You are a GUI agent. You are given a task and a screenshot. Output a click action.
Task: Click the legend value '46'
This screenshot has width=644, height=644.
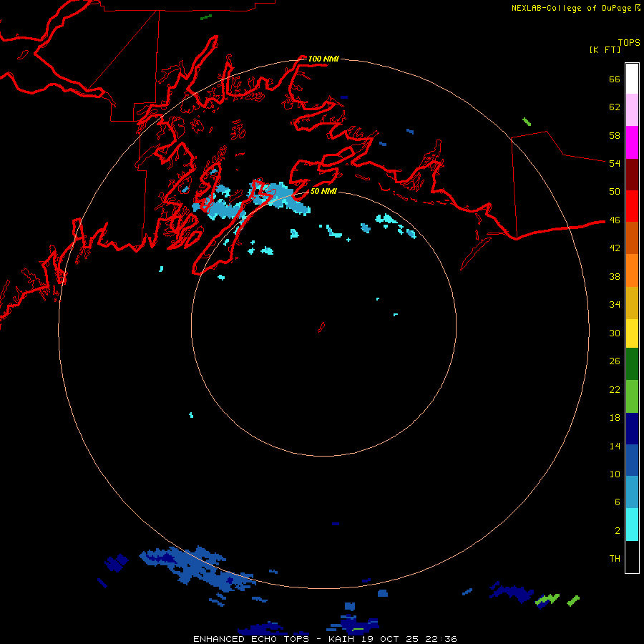pyautogui.click(x=615, y=220)
